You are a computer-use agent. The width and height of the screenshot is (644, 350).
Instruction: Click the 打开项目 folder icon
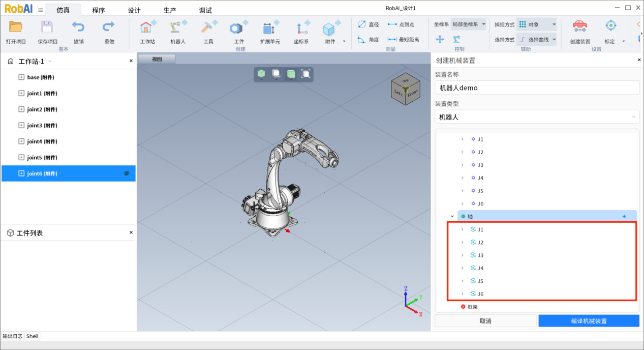(16, 27)
